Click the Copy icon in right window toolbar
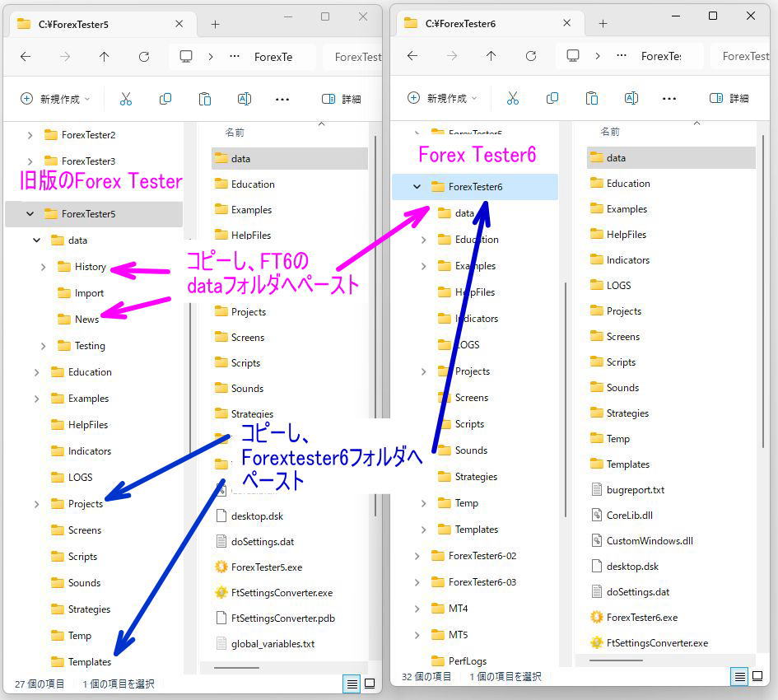778x700 pixels. tap(552, 99)
